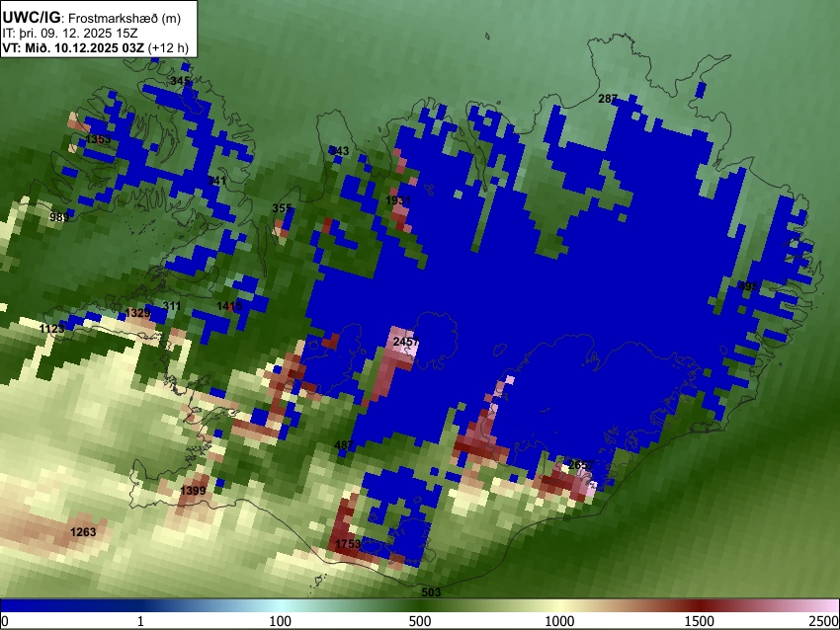
Task: Click the legend tick label '0'
Action: [5, 621]
